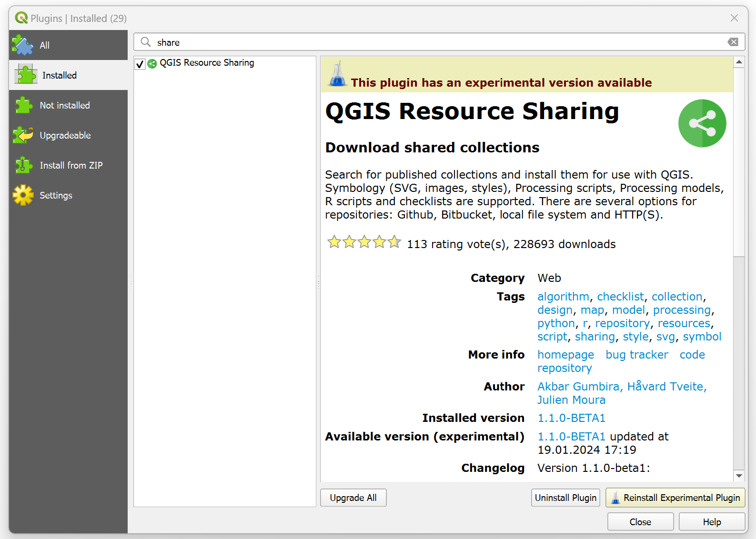Viewport: 756px width, 539px height.
Task: Click the details panel scrollbar thumb
Action: (x=739, y=162)
